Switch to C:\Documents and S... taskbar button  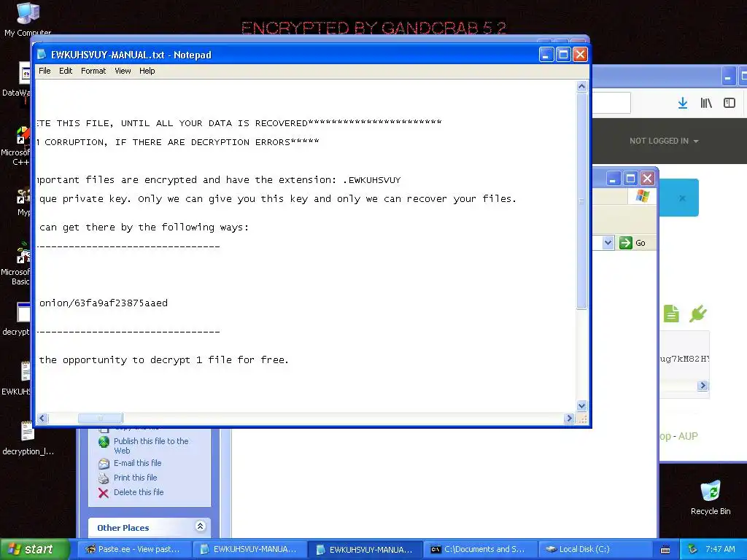pyautogui.click(x=480, y=549)
